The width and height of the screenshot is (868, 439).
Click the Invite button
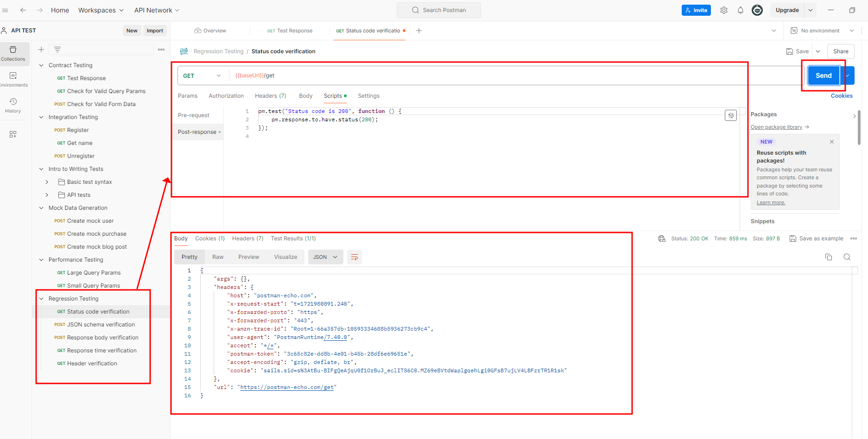click(x=696, y=10)
